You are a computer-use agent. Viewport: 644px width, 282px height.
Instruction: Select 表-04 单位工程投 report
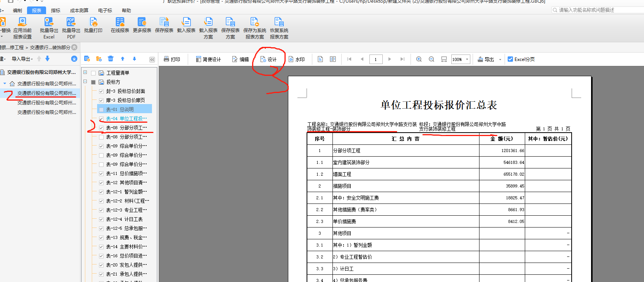coord(126,119)
